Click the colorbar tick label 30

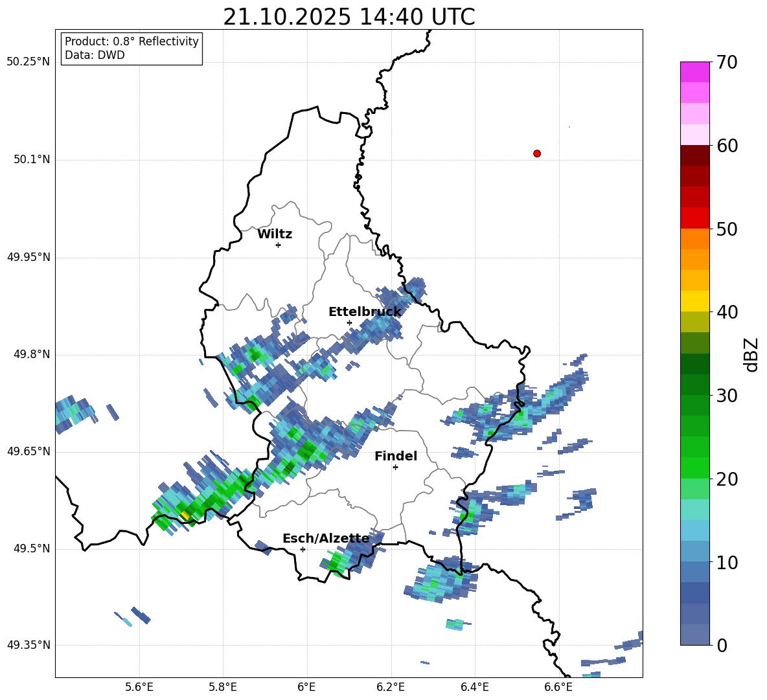pos(727,396)
